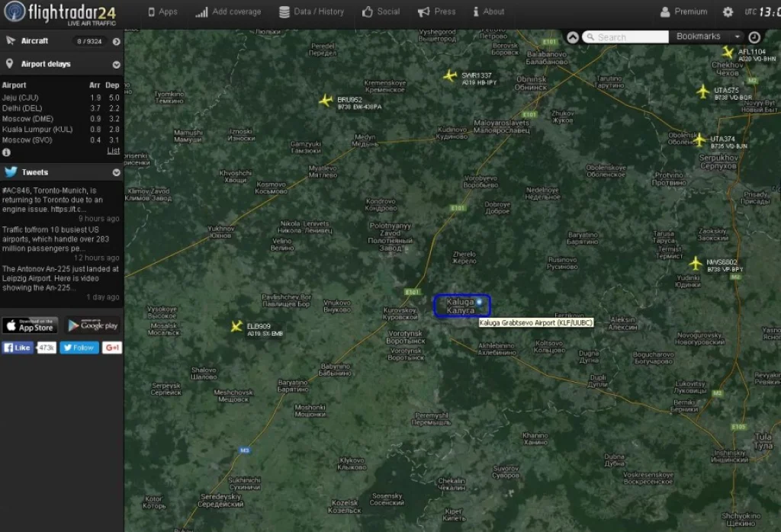Collapse the Tweets panel
This screenshot has height=532, width=781.
click(x=117, y=173)
